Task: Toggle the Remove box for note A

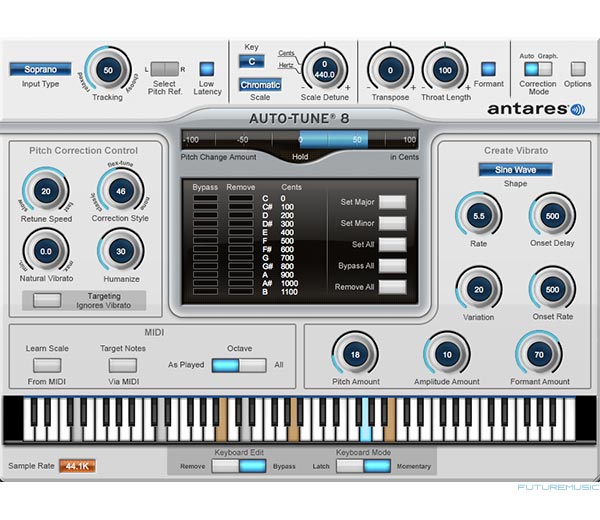Action: point(241,275)
